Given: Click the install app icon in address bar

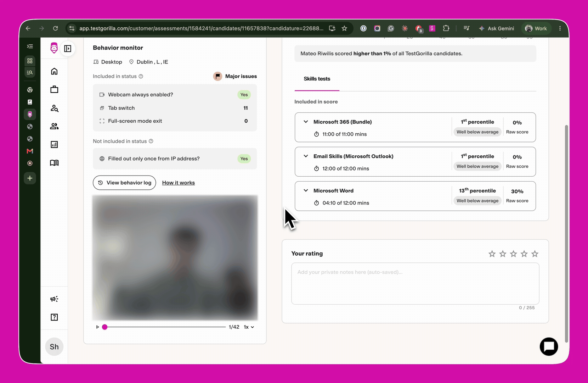Looking at the screenshot, I should click(332, 28).
